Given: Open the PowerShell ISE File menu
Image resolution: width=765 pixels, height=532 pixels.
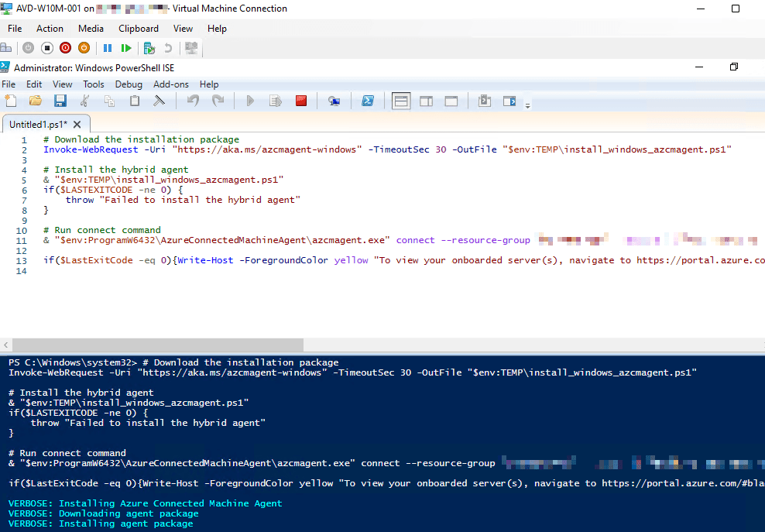Looking at the screenshot, I should tap(9, 84).
